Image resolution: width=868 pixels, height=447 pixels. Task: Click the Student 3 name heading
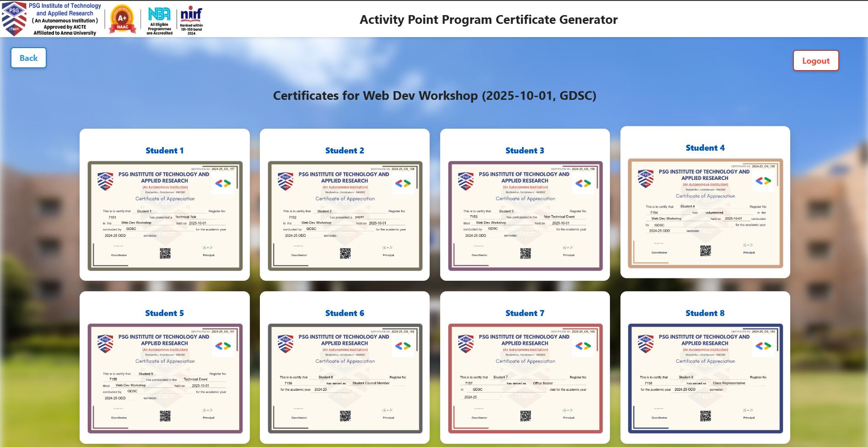pos(525,151)
